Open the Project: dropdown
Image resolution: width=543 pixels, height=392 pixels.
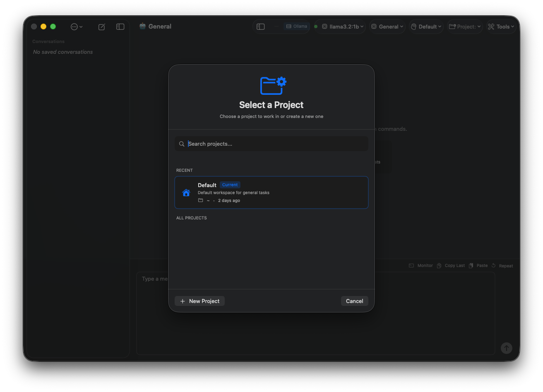pos(464,26)
